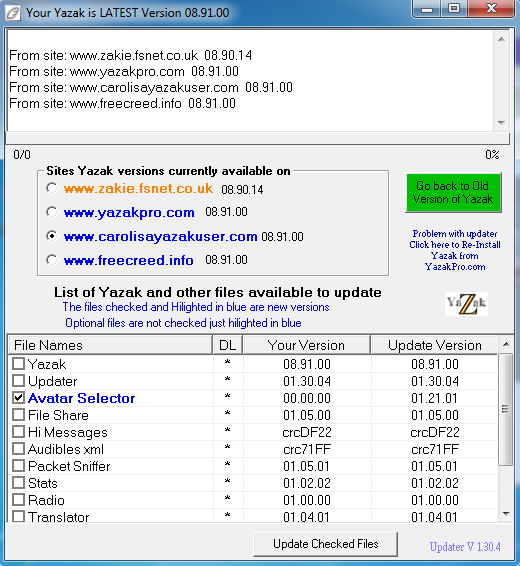Viewport: 520px width, 566px height.
Task: Open the www.freecreed.info link
Action: pos(128,260)
